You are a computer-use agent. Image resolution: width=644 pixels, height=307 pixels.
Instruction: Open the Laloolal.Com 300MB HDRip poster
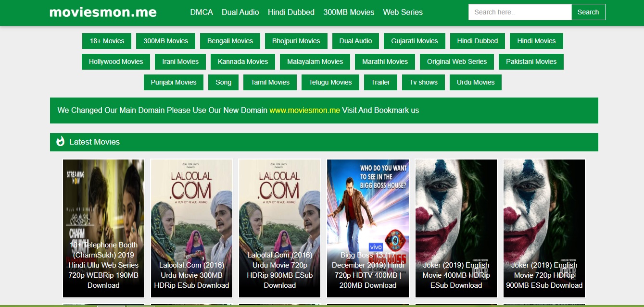coord(191,228)
